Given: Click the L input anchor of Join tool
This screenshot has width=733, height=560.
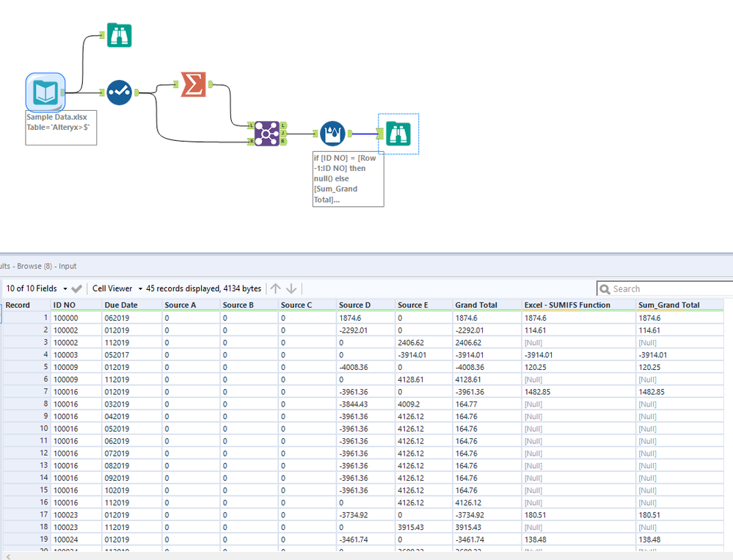Looking at the screenshot, I should pyautogui.click(x=251, y=126).
